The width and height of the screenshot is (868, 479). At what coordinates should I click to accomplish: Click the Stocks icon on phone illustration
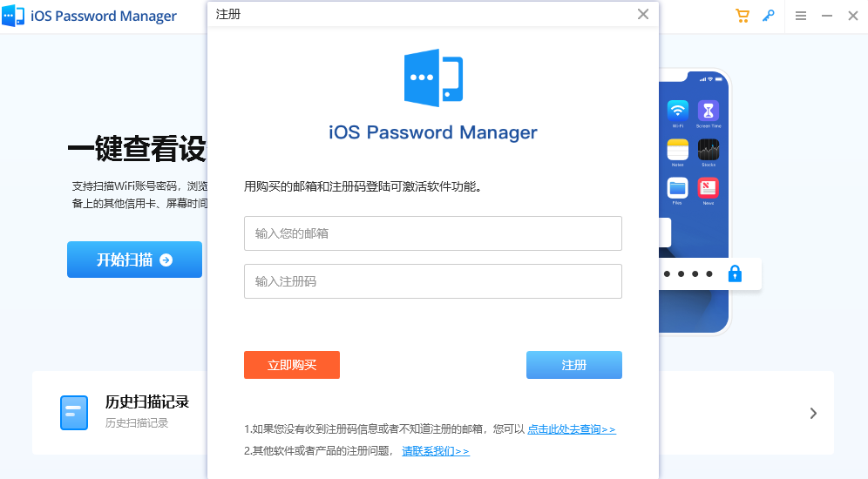point(708,149)
